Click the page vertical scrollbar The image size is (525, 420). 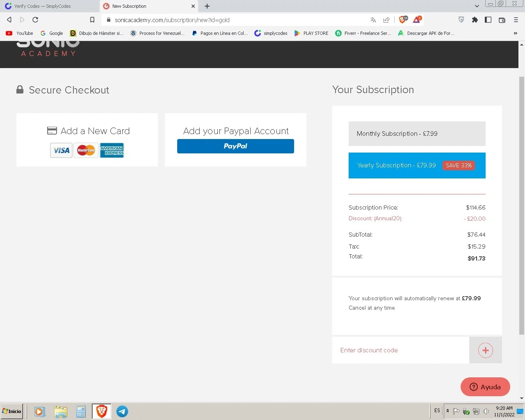(x=522, y=205)
